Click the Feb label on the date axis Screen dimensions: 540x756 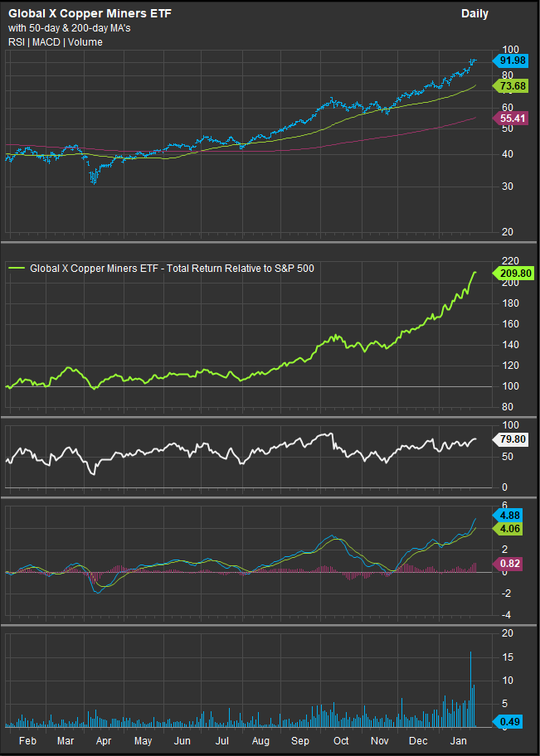pyautogui.click(x=26, y=740)
